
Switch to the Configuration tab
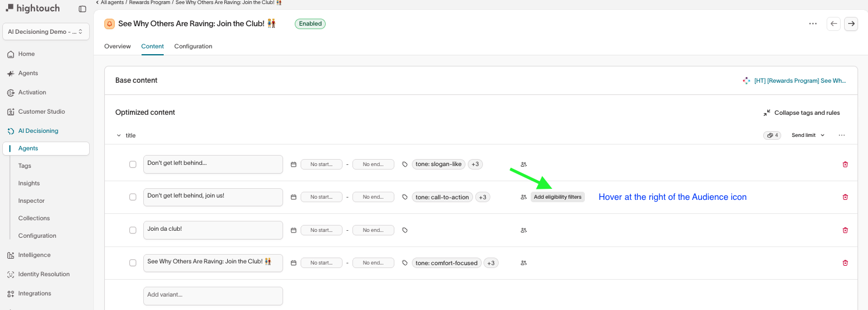point(193,46)
